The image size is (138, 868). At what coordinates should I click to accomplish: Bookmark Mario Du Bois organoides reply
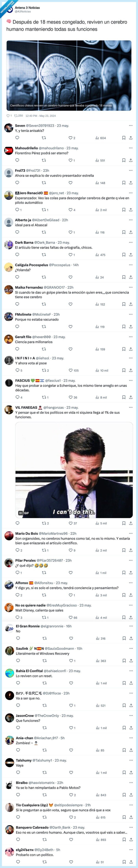[x=124, y=550]
